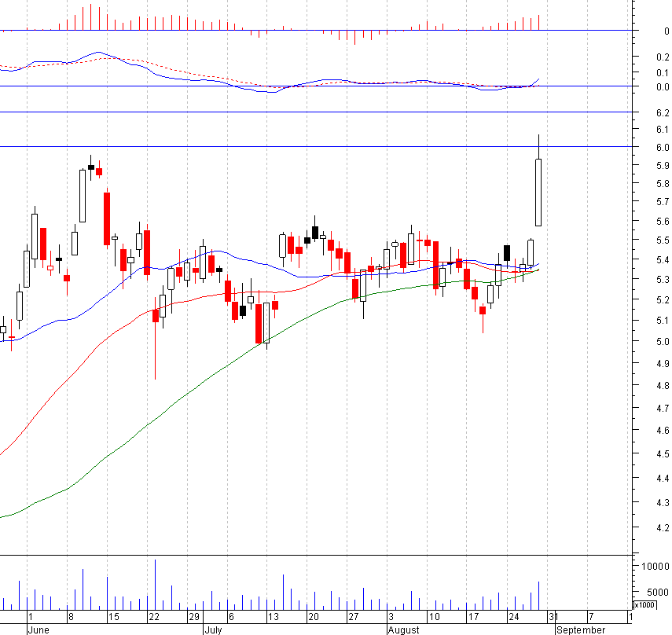Click the 'September' month label

click(581, 629)
